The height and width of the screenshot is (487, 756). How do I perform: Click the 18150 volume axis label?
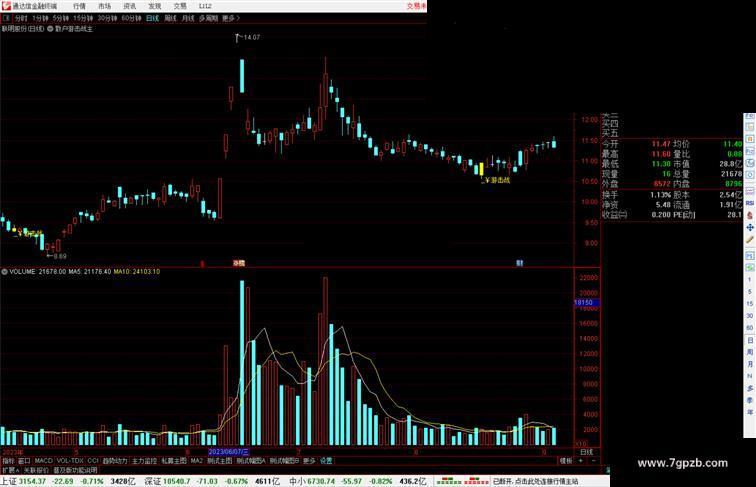pos(587,302)
